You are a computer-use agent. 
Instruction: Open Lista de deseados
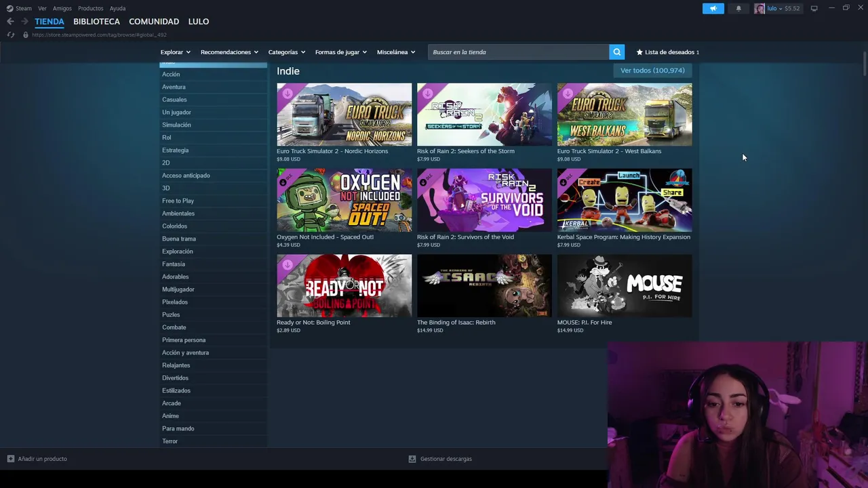coord(667,52)
